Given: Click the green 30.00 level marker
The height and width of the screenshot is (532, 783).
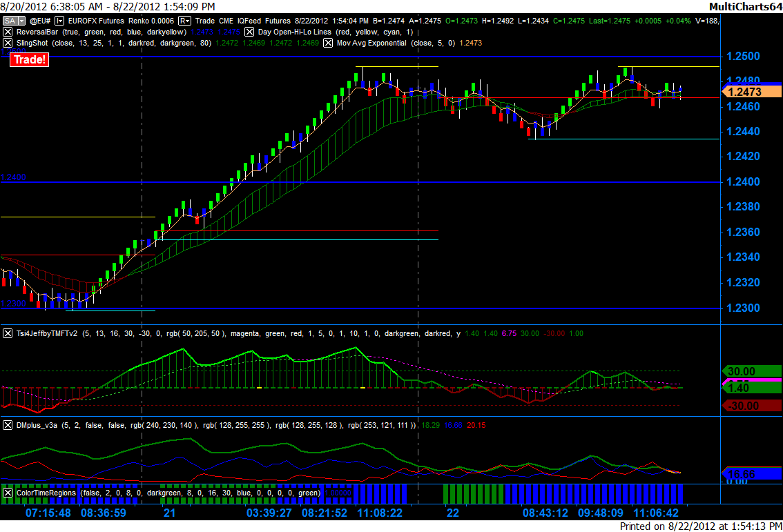Looking at the screenshot, I should [x=751, y=371].
